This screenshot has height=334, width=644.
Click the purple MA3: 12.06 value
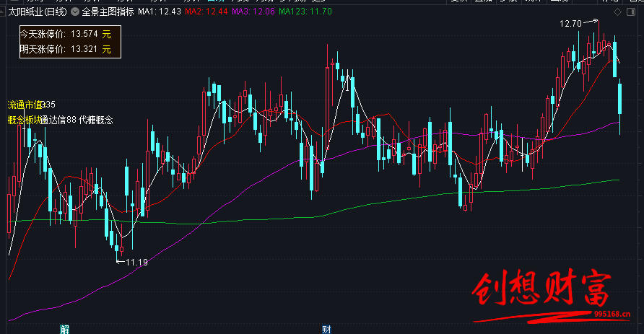coord(253,12)
